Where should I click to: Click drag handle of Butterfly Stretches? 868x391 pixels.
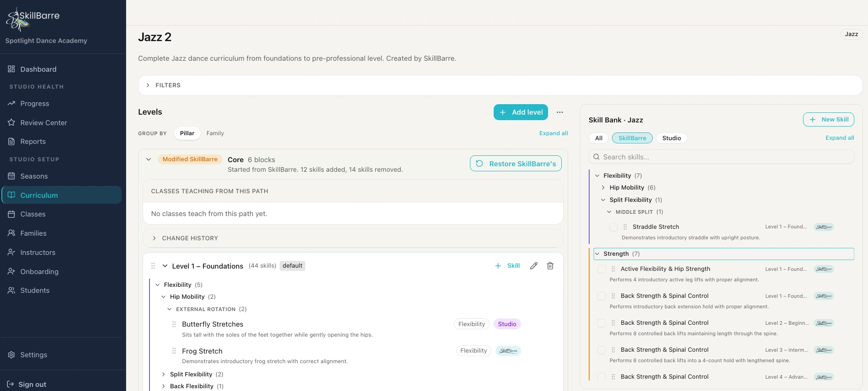174,324
